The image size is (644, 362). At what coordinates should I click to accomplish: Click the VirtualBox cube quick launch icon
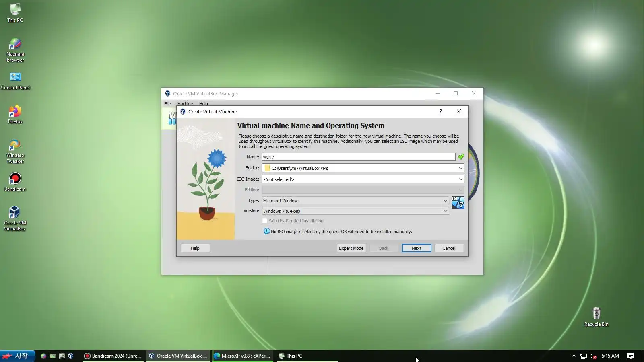pyautogui.click(x=71, y=356)
